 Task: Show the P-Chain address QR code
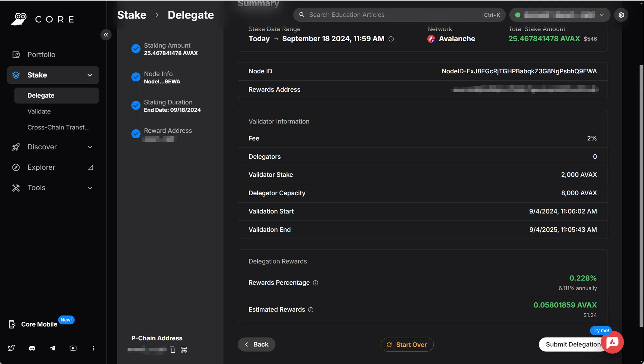[184, 350]
